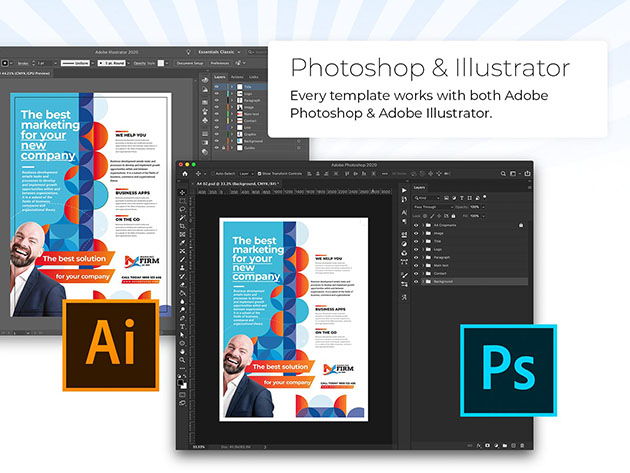Viewport: 630px width, 473px height.
Task: Open the Actions play-icon panel in Photoshop
Action: (404, 190)
